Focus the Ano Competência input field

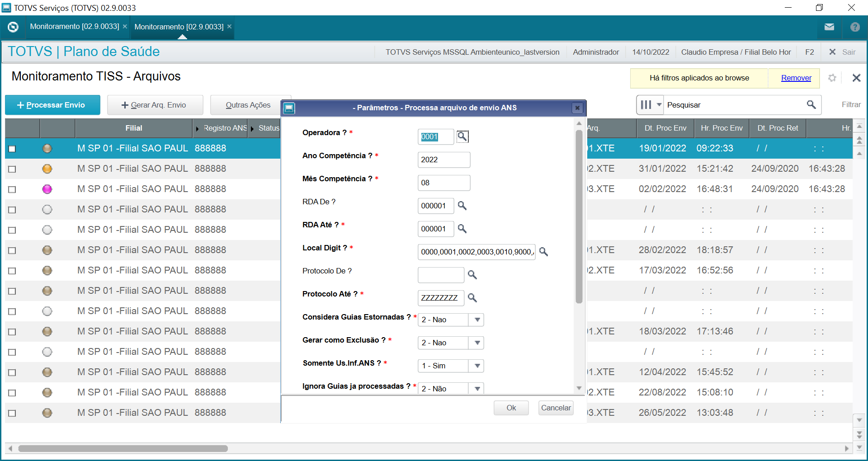click(x=444, y=160)
